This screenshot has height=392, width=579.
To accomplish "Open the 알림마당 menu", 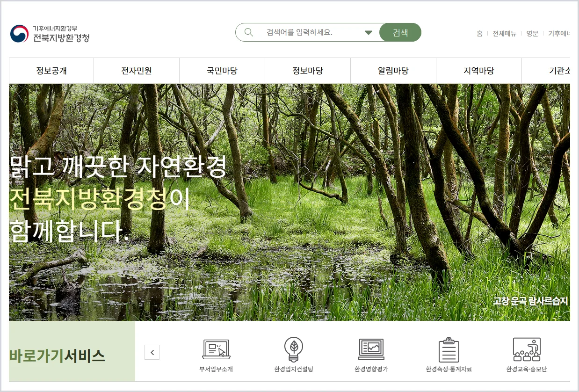I will click(393, 71).
